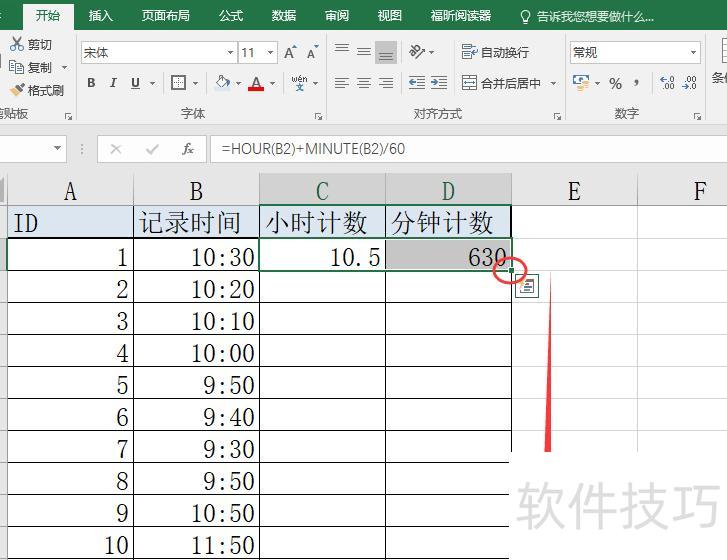Select the Format Painter (格式刷) tool
Viewport: 727px width, 560px height.
tap(37, 90)
